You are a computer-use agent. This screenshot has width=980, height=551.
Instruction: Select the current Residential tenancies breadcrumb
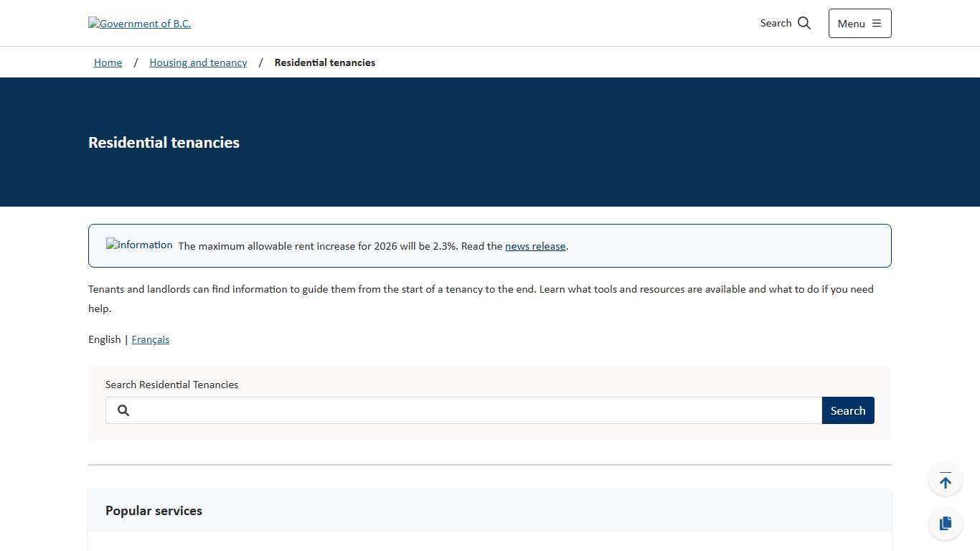pyautogui.click(x=324, y=62)
